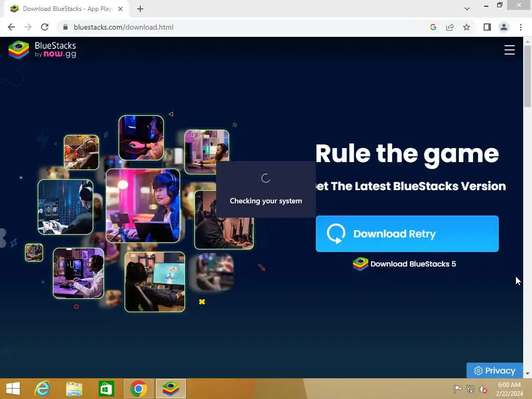
Task: Click the center gamer with headset photo
Action: pyautogui.click(x=143, y=206)
